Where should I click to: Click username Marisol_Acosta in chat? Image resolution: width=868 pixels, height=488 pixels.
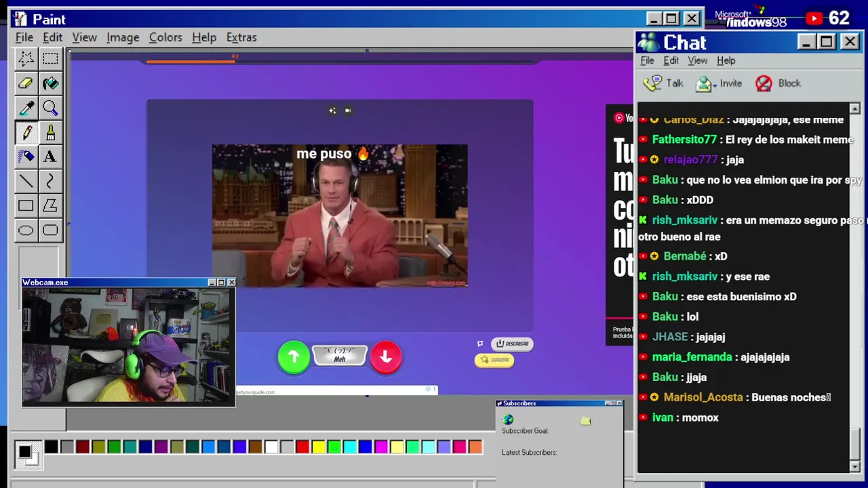(x=703, y=397)
